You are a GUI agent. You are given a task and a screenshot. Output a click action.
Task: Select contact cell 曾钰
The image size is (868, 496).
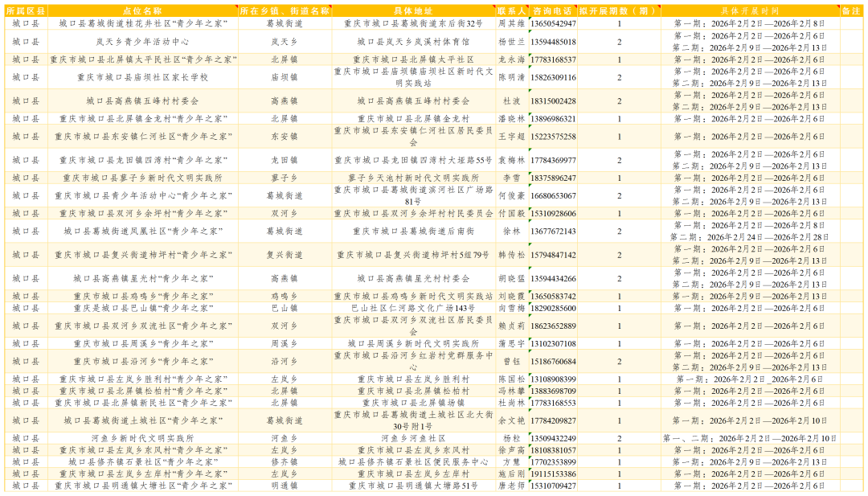(512, 362)
